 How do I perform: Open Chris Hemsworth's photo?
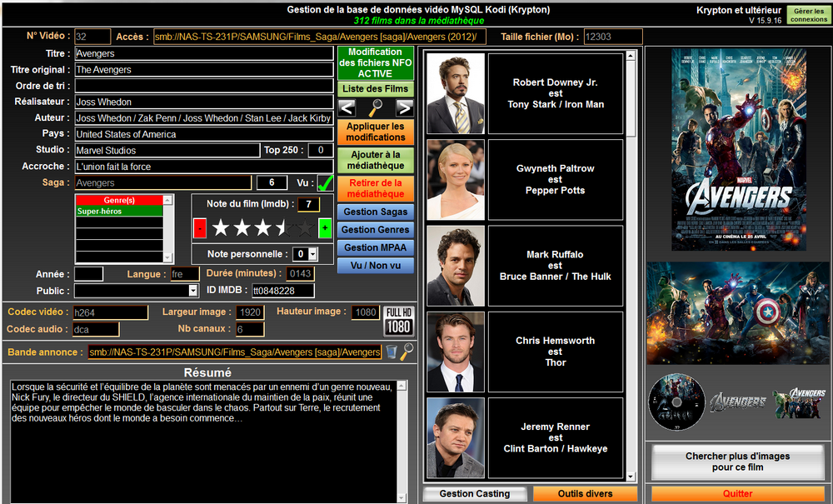456,352
